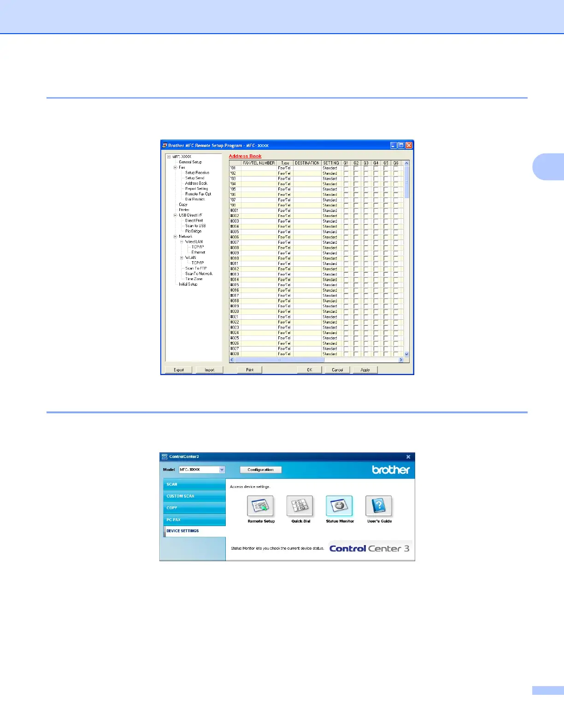Close the ControlCenter3 window
Screen dimensions: 564x728
(x=408, y=457)
